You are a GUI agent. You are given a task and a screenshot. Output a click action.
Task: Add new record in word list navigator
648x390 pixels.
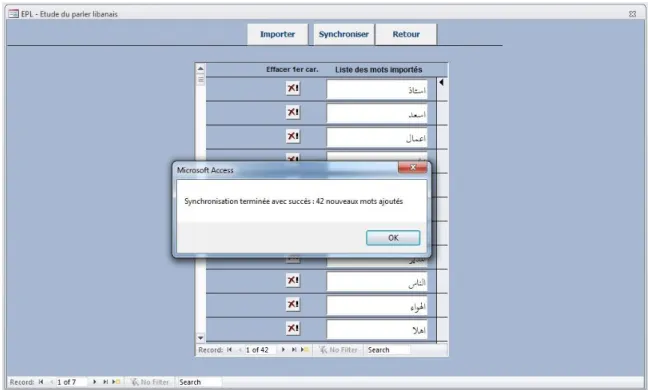[x=305, y=350]
